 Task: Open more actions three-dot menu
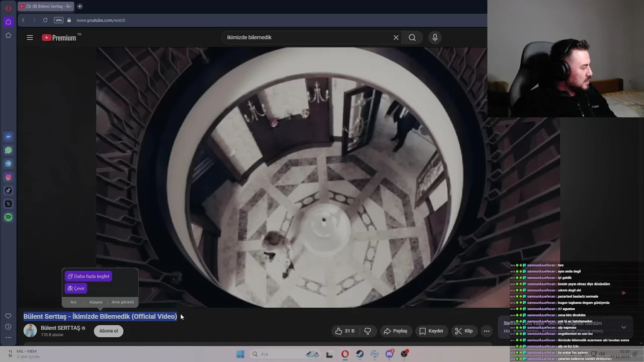tap(487, 331)
